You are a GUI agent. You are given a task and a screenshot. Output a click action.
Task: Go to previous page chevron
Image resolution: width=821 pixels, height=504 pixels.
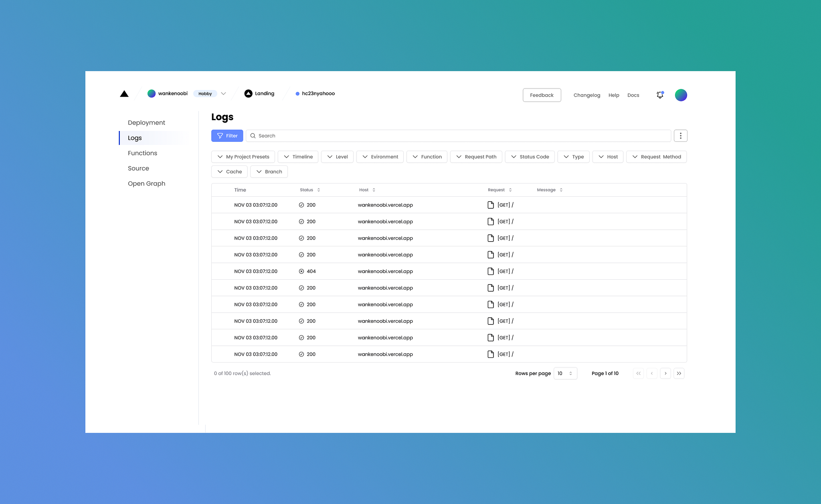tap(652, 373)
